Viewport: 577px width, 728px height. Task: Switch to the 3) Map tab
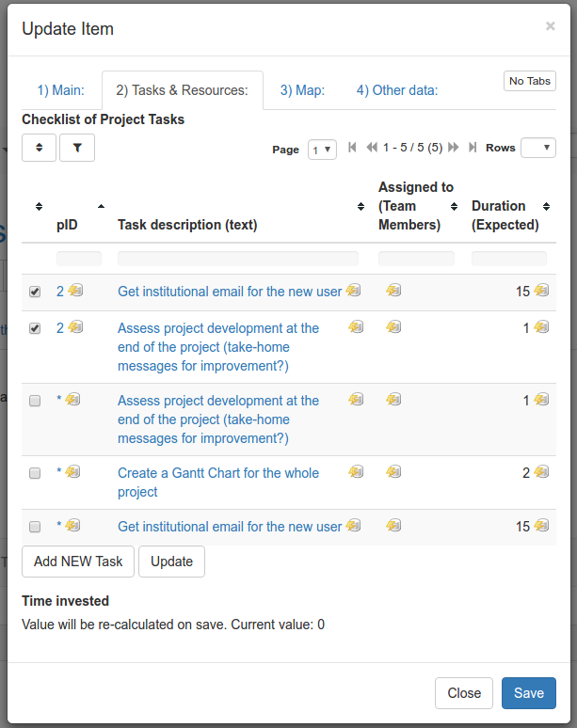[302, 90]
